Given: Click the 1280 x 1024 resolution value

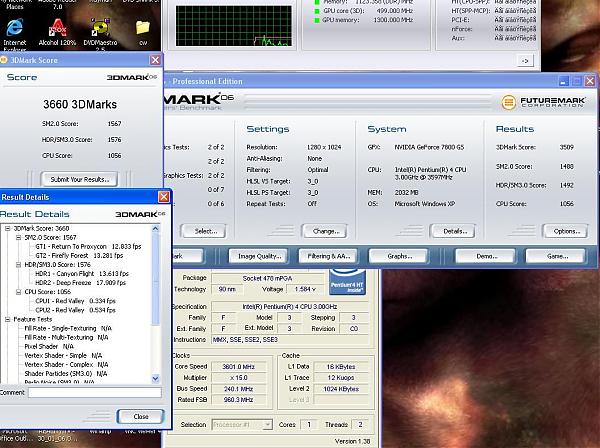Looking at the screenshot, I should click(x=324, y=147).
